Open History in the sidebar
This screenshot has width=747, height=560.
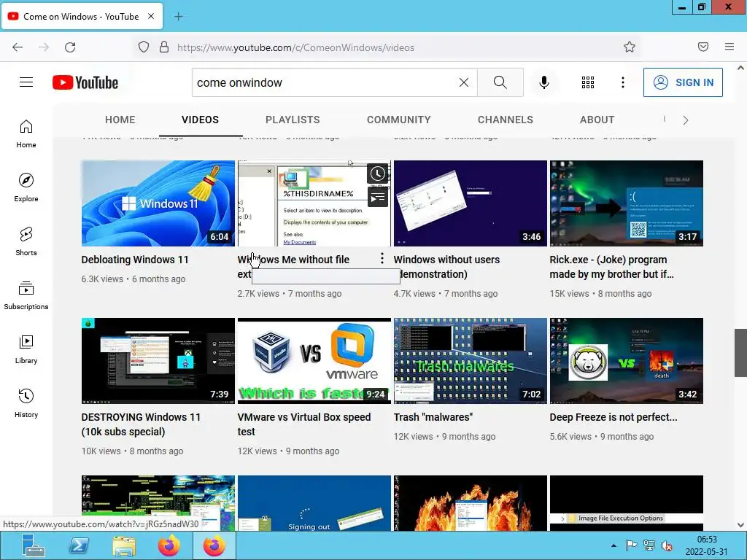[26, 402]
